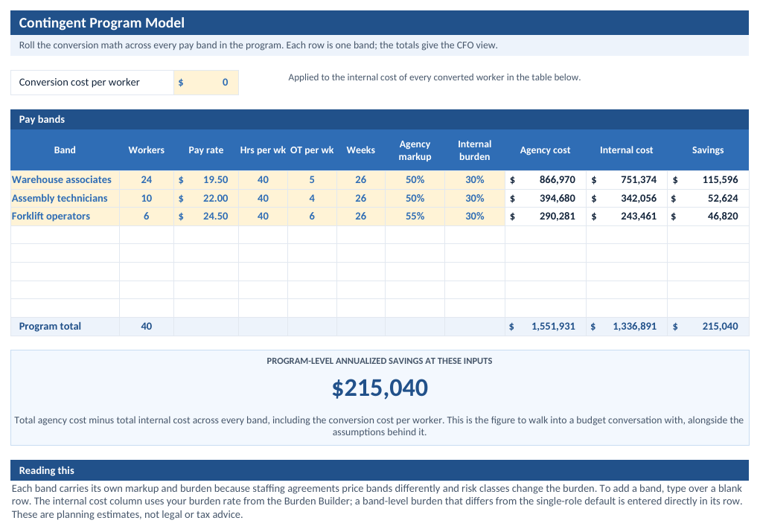Screen dimensions: 760x532
Task: Click the Pay rate column header
Action: click(206, 150)
